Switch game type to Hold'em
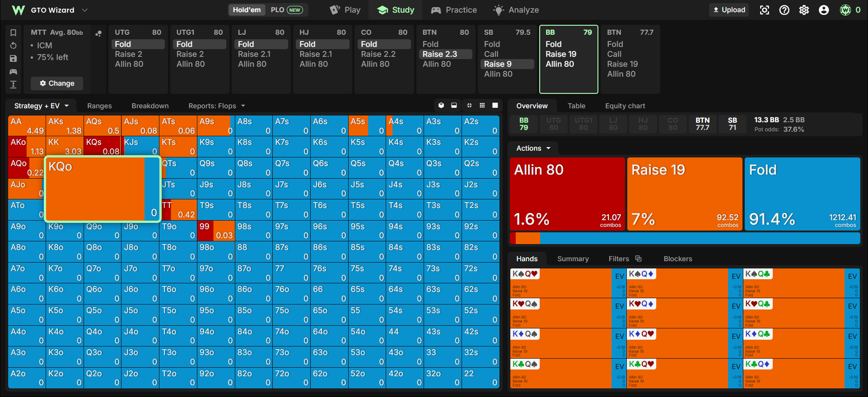 click(247, 10)
